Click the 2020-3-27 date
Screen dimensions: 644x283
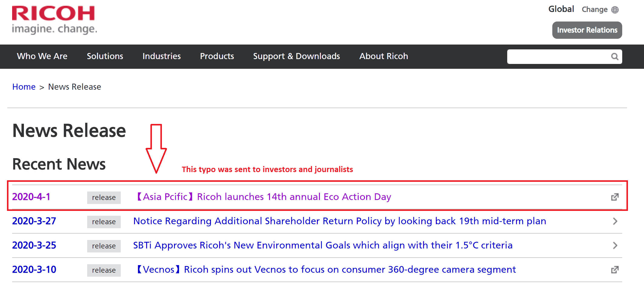(x=34, y=221)
